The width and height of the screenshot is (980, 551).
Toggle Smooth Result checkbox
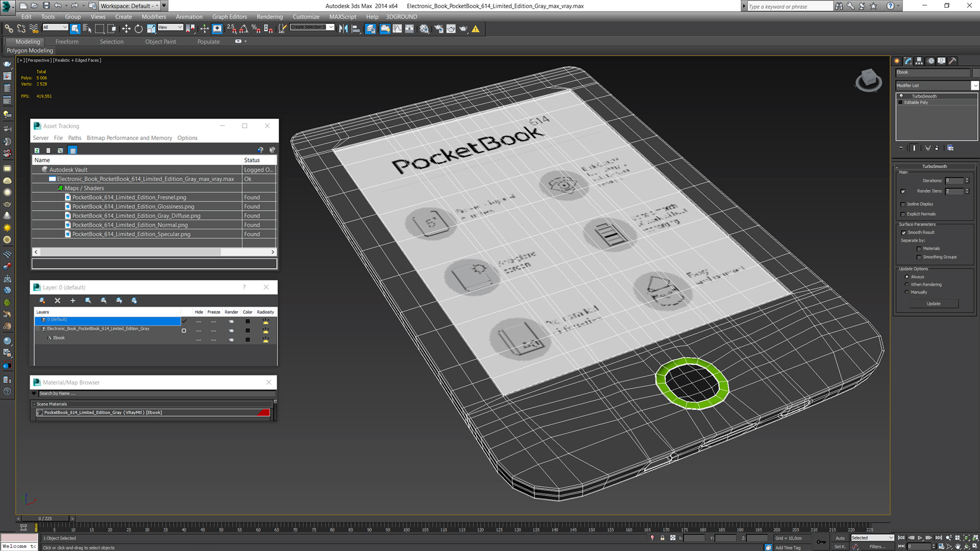903,233
